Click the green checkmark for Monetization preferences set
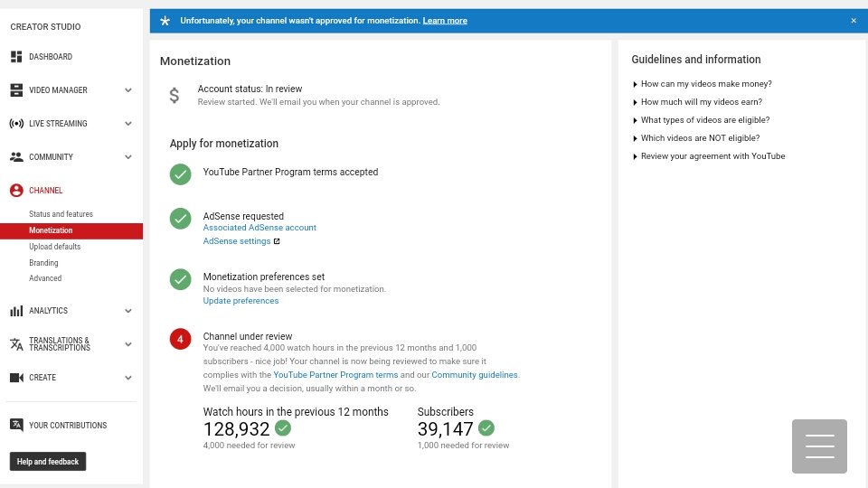Viewport: 868px width, 488px height. (181, 279)
